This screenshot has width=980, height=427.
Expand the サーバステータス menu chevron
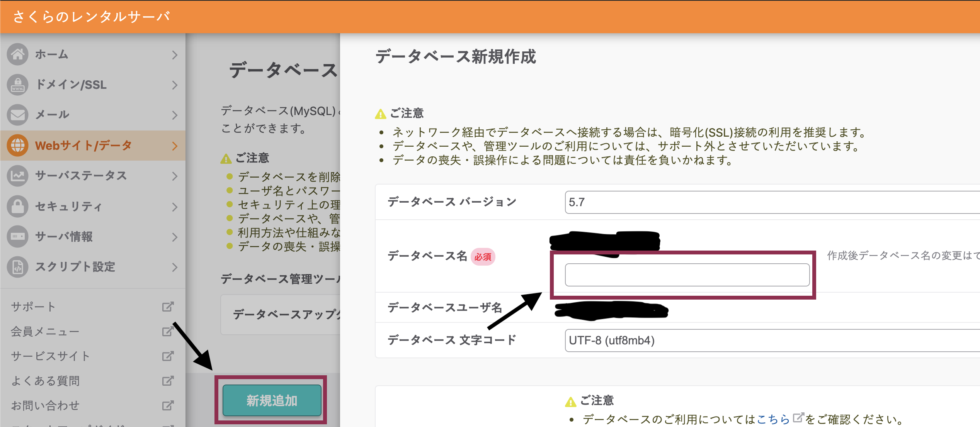pos(175,176)
